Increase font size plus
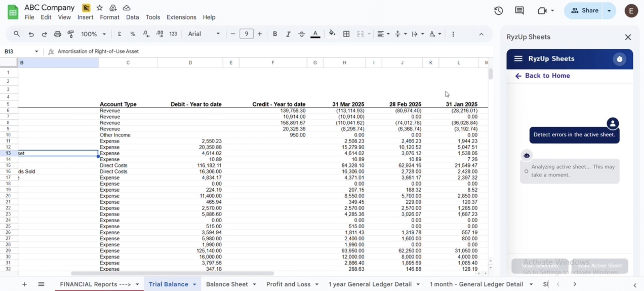 pos(260,34)
